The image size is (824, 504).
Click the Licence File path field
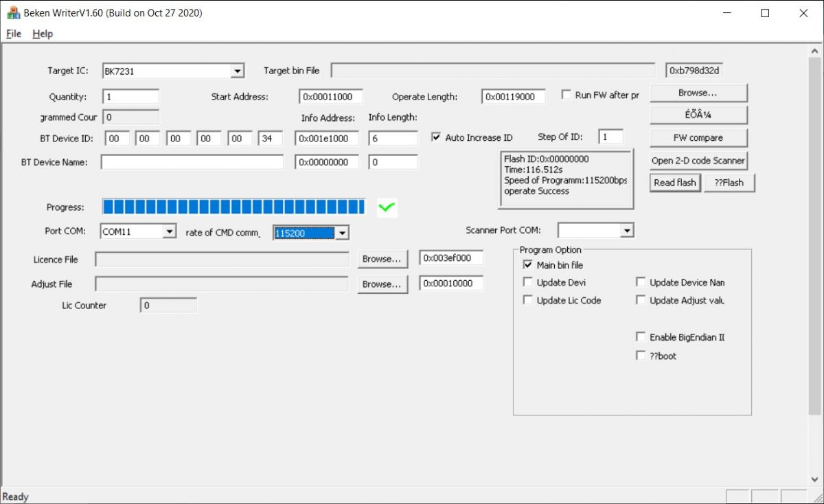(x=222, y=259)
